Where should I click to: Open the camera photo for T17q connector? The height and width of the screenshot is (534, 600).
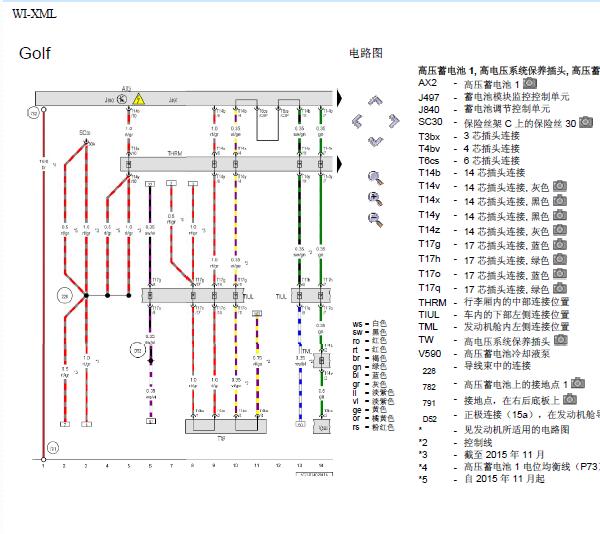click(x=560, y=288)
